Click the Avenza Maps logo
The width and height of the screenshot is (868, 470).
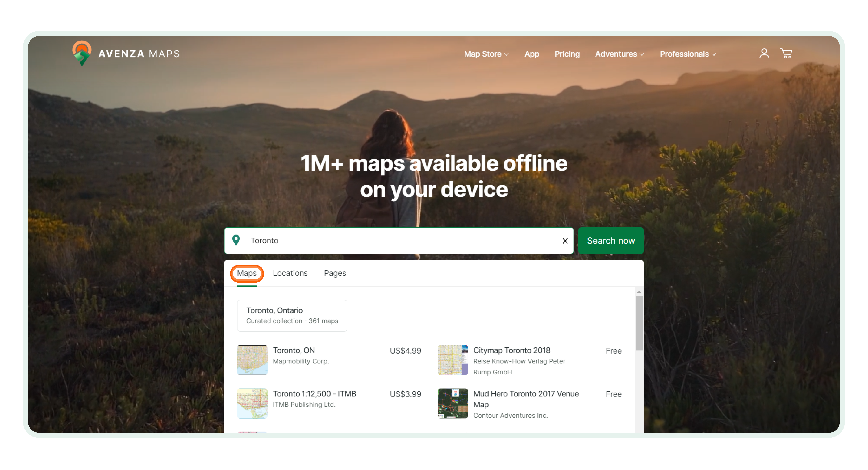coord(126,53)
